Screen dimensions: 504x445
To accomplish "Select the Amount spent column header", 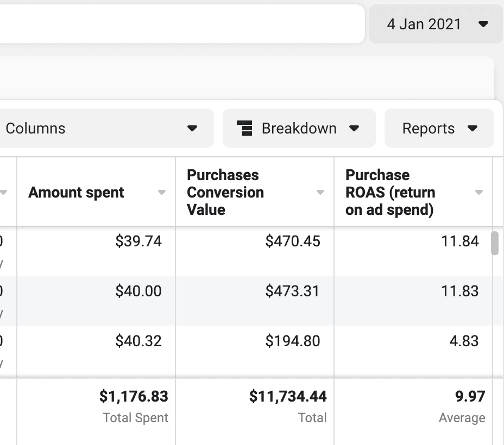I will [x=77, y=193].
